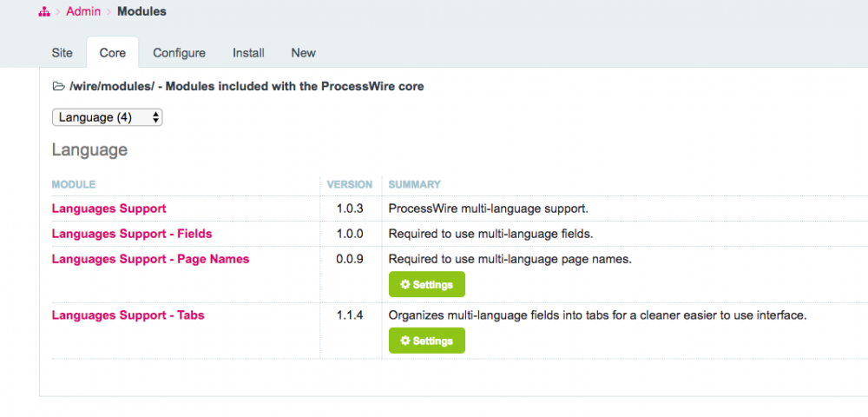Sort by the Version column header
Viewport: 868px width, 417px height.
[349, 185]
